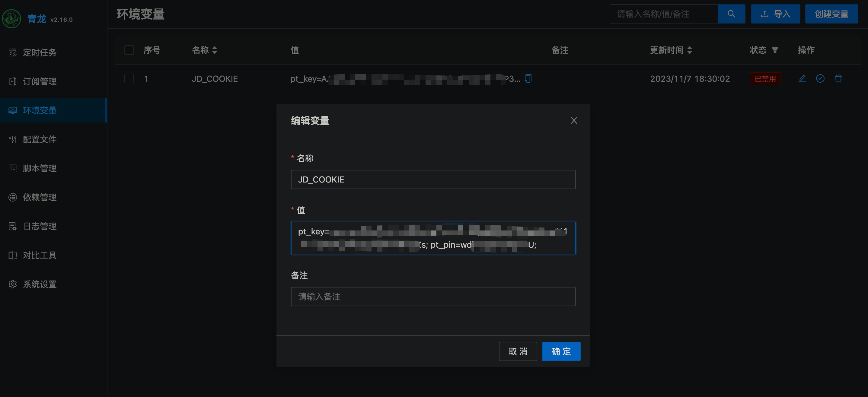Image resolution: width=868 pixels, height=397 pixels.
Task: Click 取消 cancel button
Action: pyautogui.click(x=518, y=351)
